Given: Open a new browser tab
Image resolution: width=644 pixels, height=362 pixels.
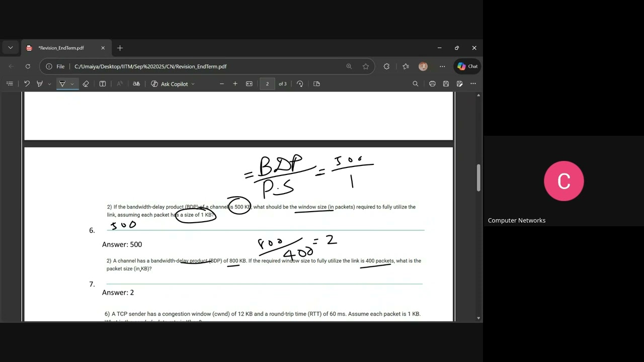Looking at the screenshot, I should coord(120,48).
